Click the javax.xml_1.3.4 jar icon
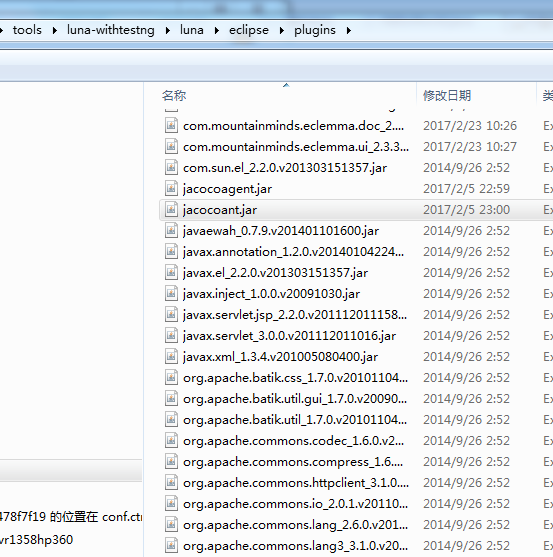 [171, 356]
